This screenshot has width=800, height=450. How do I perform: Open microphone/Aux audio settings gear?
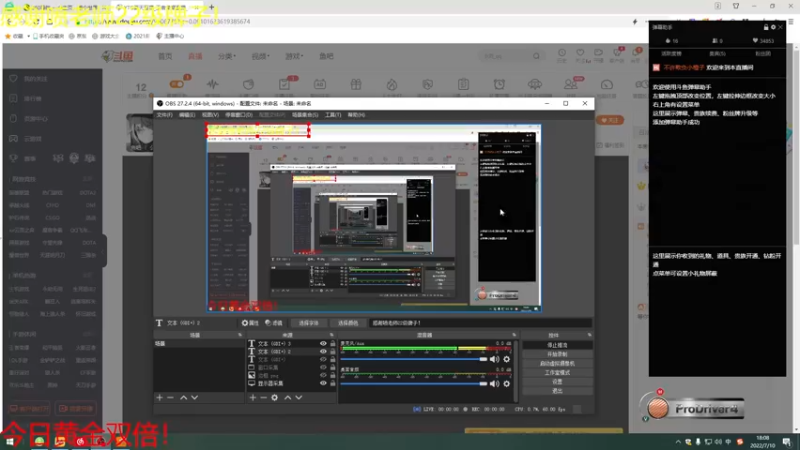(x=507, y=359)
